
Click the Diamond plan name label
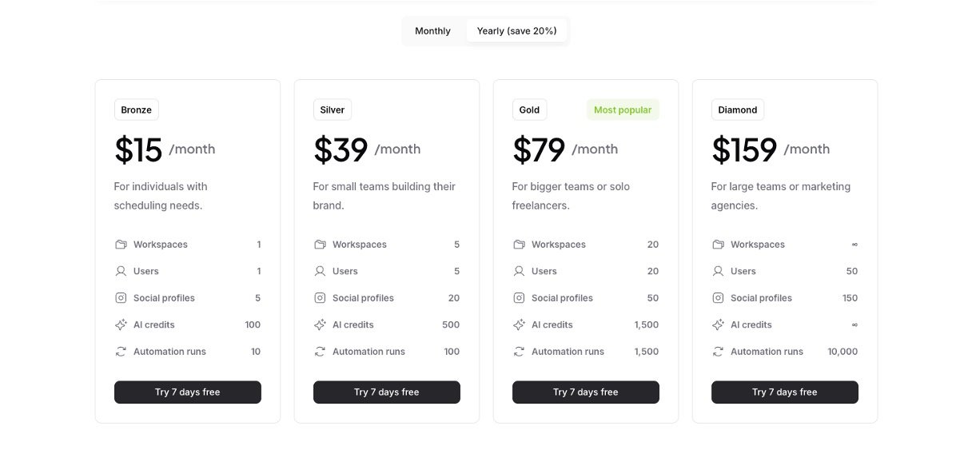point(738,110)
